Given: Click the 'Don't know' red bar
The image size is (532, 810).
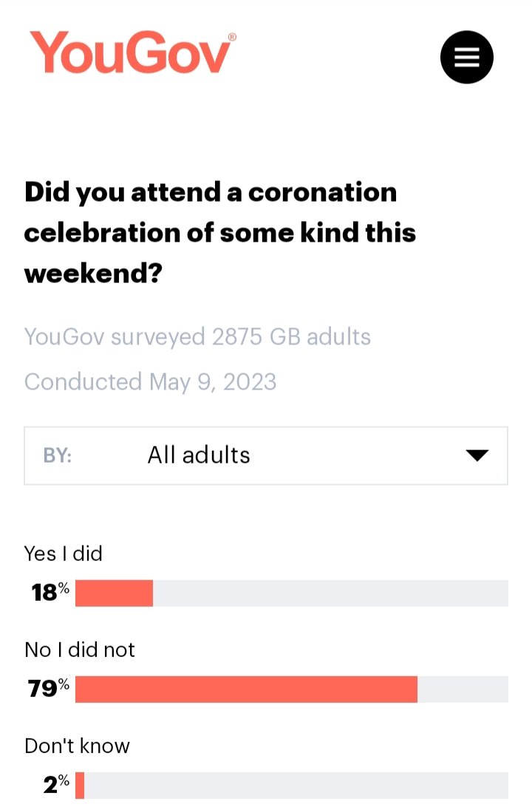Looking at the screenshot, I should click(80, 785).
